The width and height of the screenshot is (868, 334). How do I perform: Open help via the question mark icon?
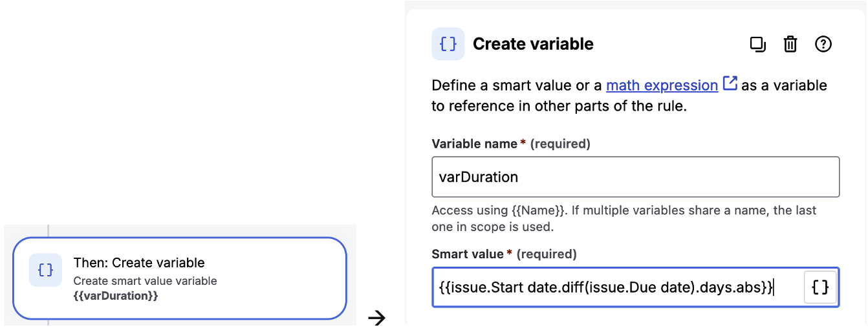point(823,44)
